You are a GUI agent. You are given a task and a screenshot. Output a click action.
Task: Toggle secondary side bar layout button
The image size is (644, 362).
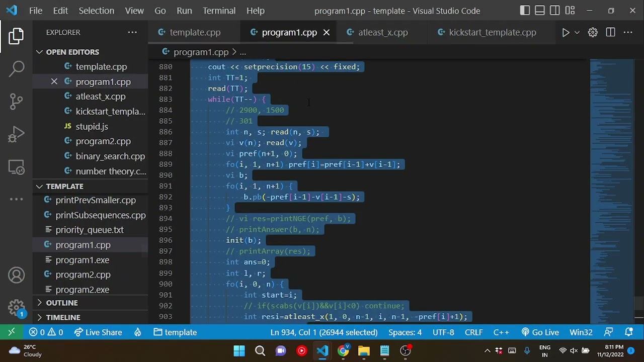point(555,11)
